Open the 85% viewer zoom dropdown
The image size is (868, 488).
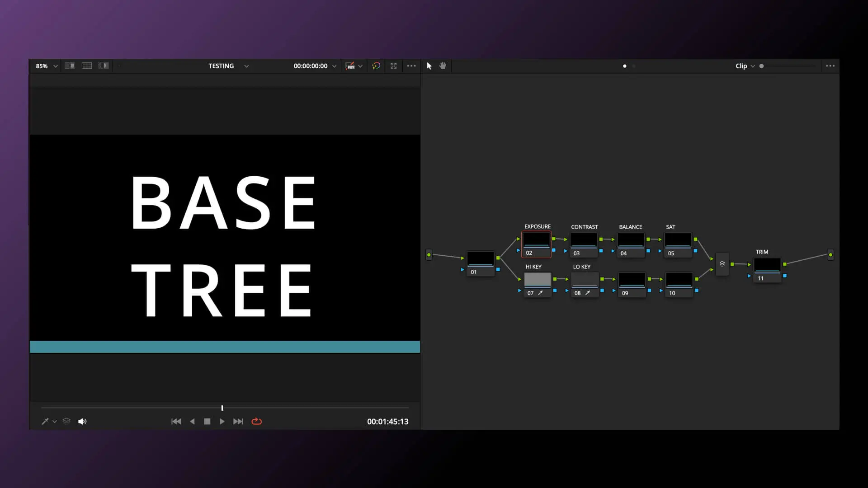click(x=47, y=66)
